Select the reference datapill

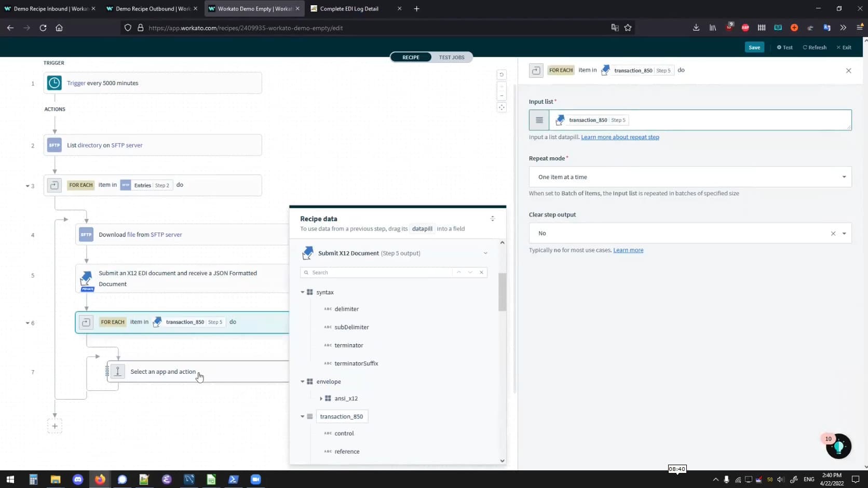347,452
